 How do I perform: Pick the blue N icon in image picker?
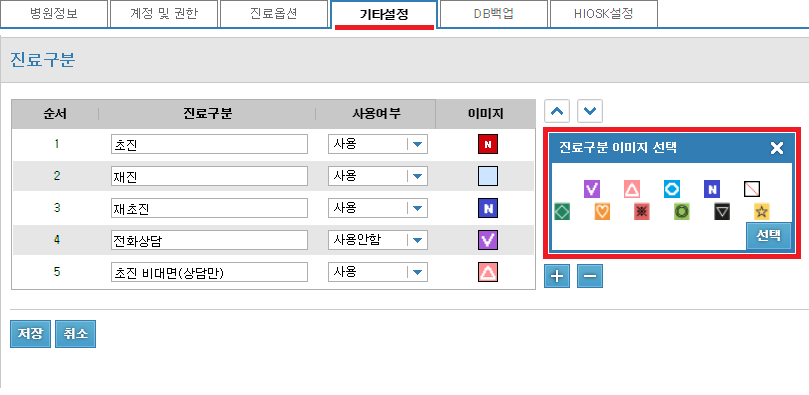[712, 189]
